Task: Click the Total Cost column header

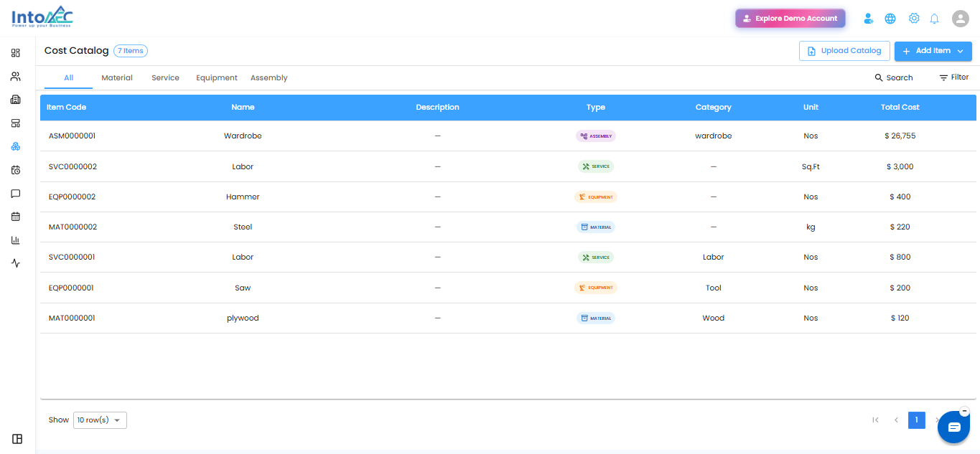Action: (x=900, y=108)
